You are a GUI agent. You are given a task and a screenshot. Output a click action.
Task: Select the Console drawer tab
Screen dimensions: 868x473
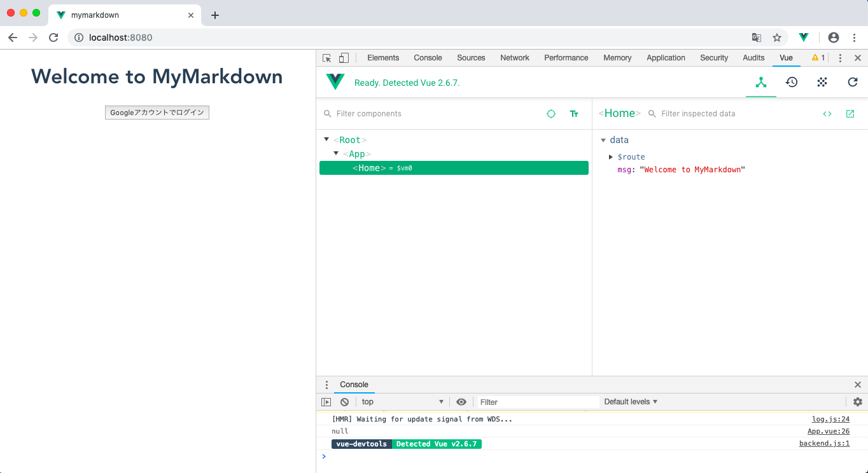coord(354,385)
